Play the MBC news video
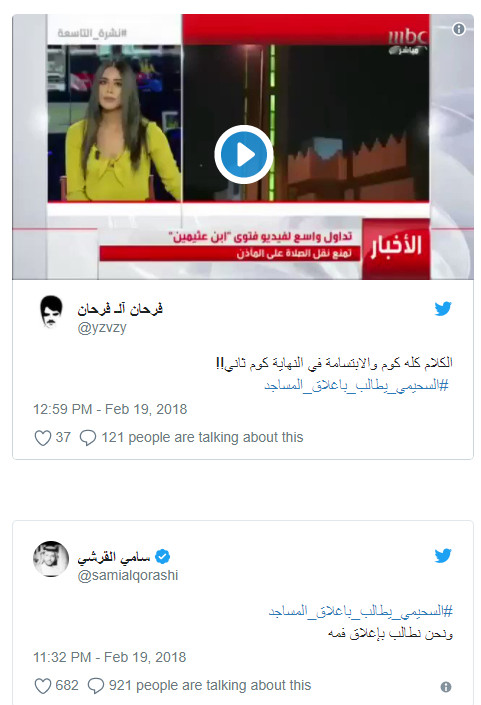This screenshot has width=481, height=705. coord(243,155)
